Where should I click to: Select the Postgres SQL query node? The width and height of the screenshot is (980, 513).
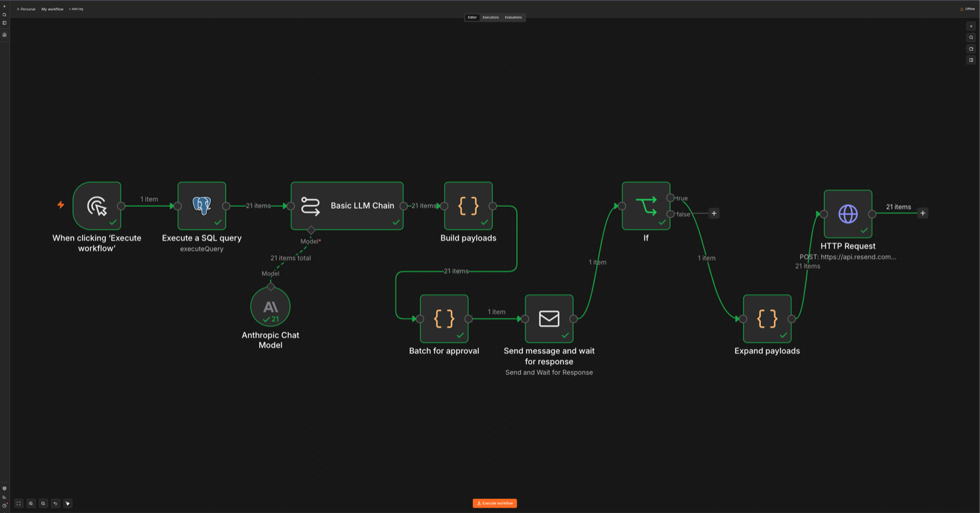(202, 206)
